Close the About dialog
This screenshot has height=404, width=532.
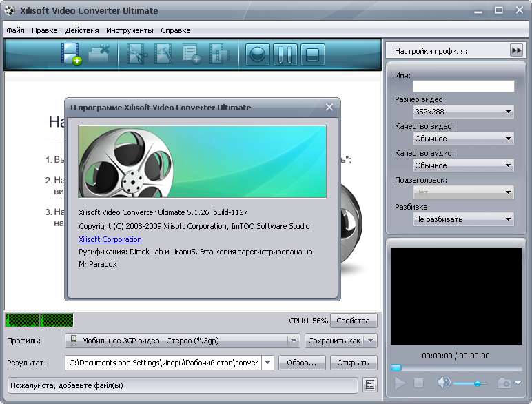[329, 108]
